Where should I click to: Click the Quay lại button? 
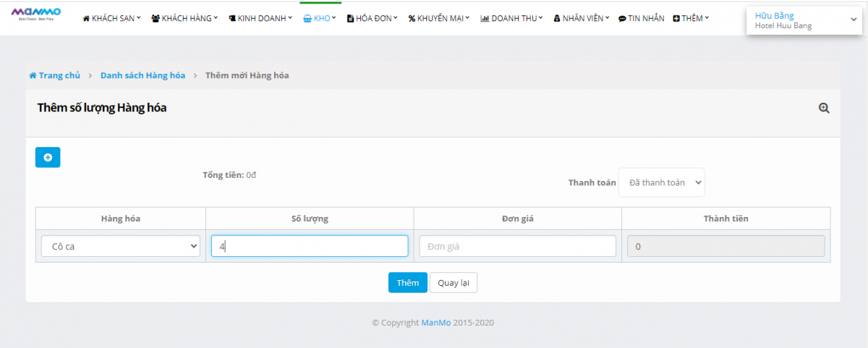454,283
